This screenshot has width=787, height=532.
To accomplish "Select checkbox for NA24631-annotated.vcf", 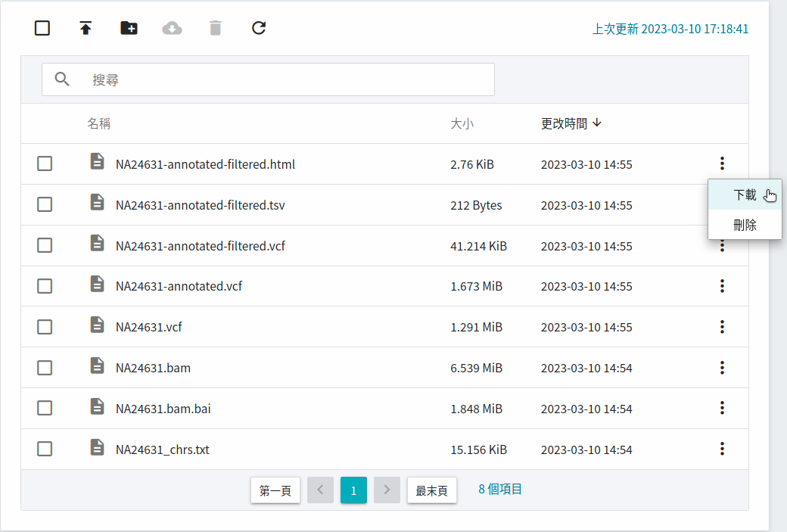I will tap(45, 286).
